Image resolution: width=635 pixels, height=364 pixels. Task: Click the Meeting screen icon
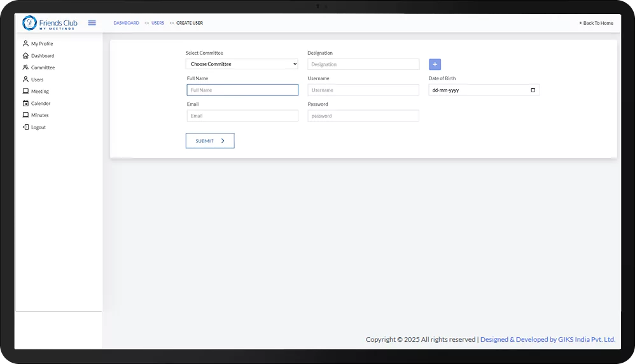coord(25,91)
